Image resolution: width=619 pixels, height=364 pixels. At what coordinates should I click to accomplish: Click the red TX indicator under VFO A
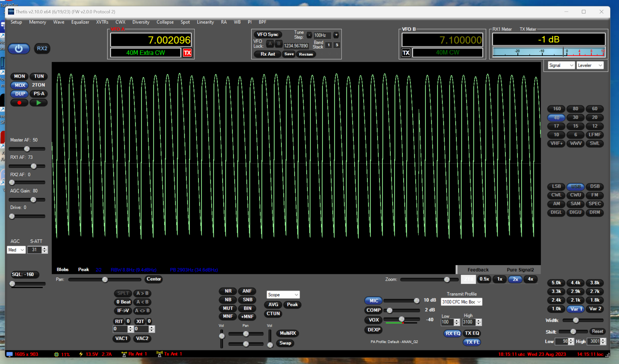[x=187, y=53]
